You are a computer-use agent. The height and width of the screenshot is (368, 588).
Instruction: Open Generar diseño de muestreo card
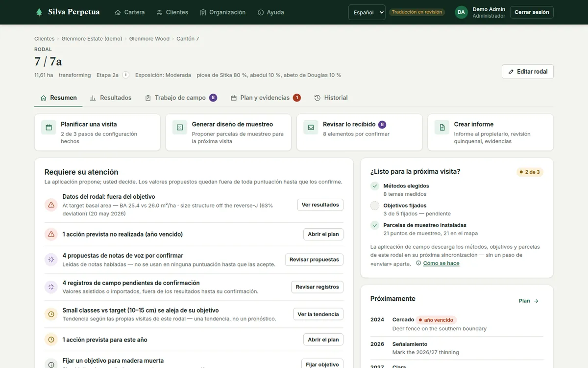tap(228, 132)
